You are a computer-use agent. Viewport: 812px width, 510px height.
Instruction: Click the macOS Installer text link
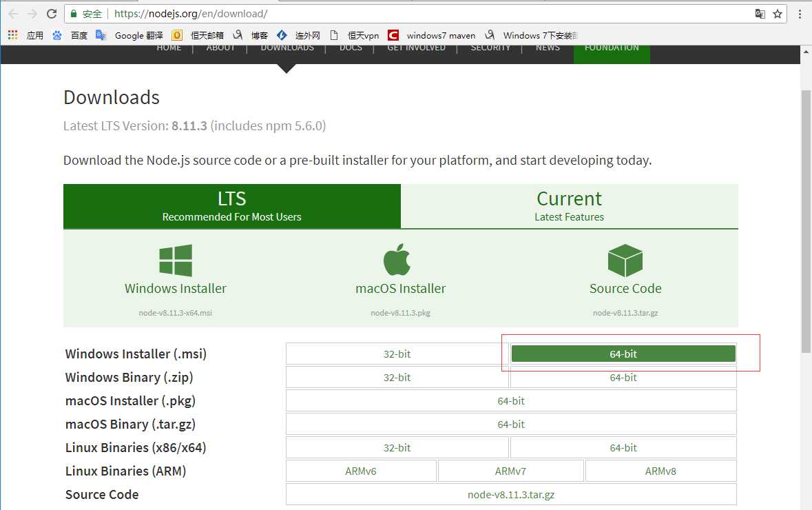pos(400,289)
